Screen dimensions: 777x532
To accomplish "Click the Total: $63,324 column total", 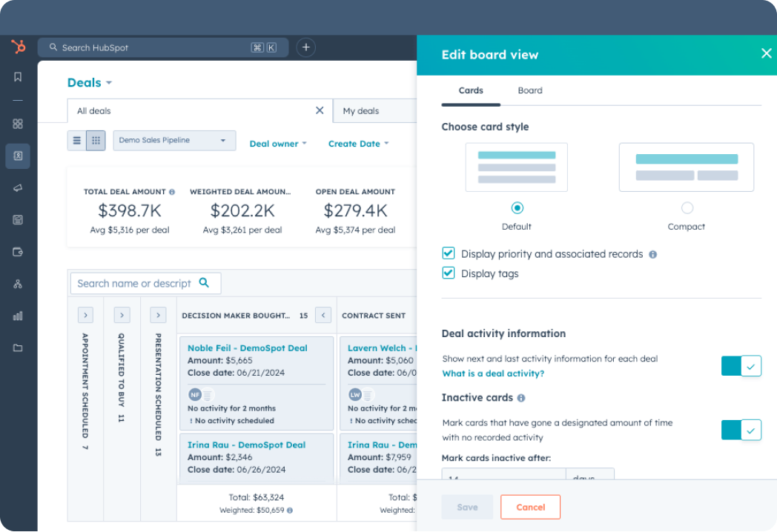I will pyautogui.click(x=257, y=497).
